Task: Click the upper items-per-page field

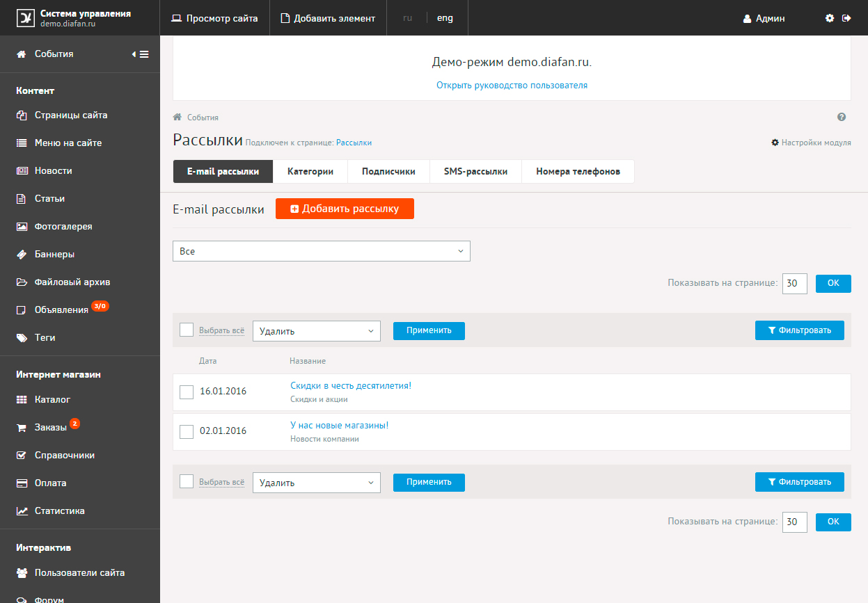Action: click(x=795, y=284)
